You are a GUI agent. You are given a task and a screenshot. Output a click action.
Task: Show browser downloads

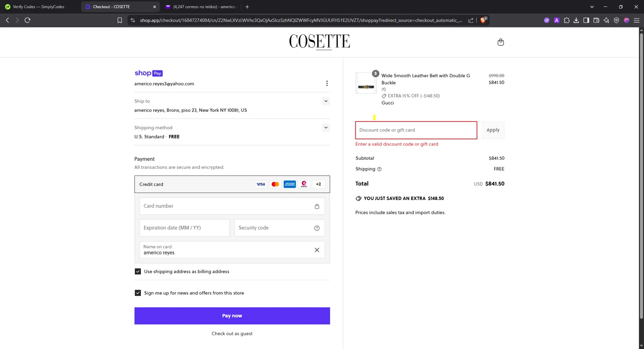(x=576, y=20)
